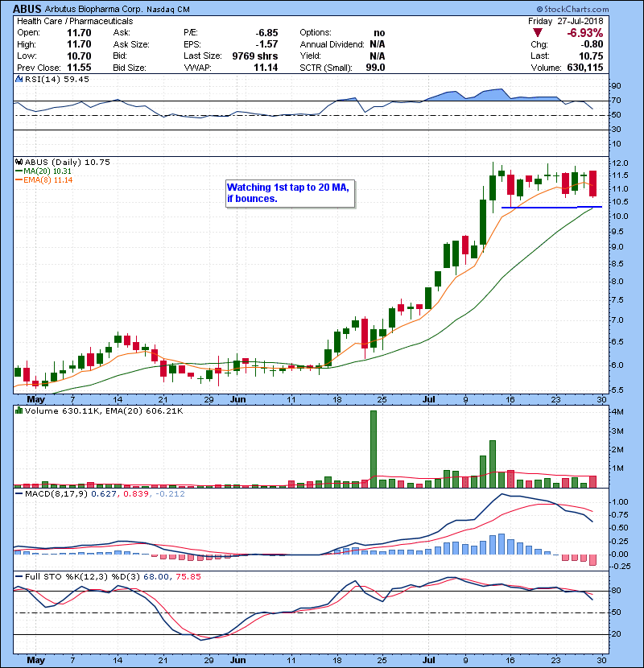644x668 pixels.
Task: Click the MACD(8,17,9) indicator label
Action: (56, 493)
